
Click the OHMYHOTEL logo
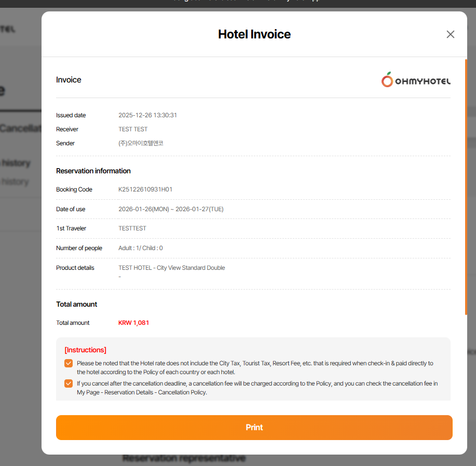(416, 80)
